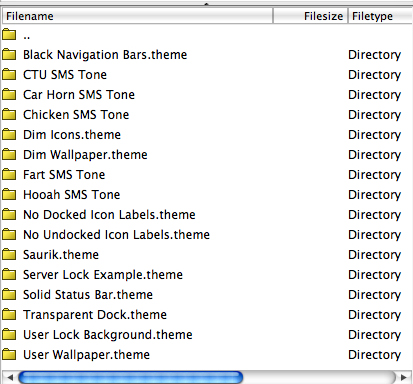
Task: Sort the list by Filename column
Action: [x=137, y=16]
